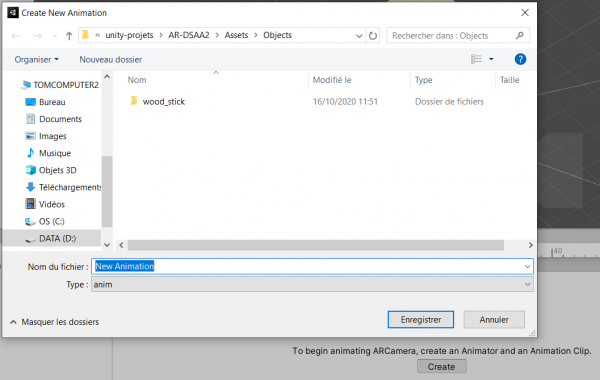Image resolution: width=600 pixels, height=380 pixels.
Task: Open the view options dropdown arrow
Action: tap(491, 59)
